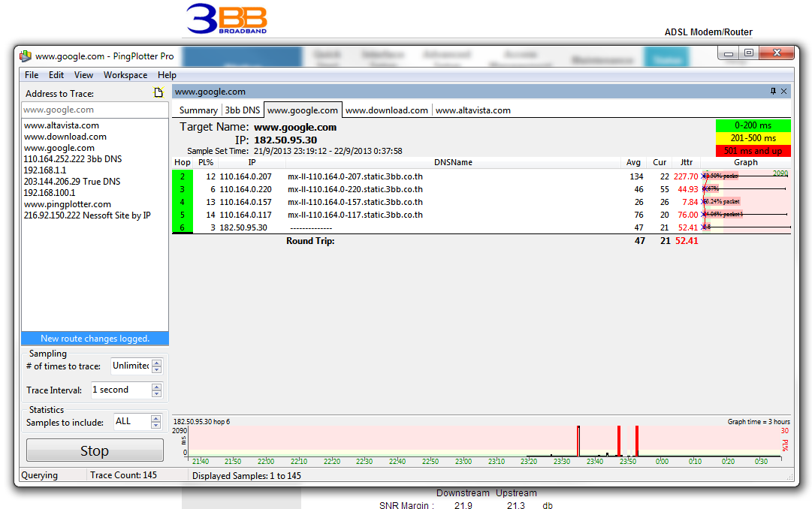Select www.download.com in address list
Viewport: 812px width, 509px height.
[65, 137]
